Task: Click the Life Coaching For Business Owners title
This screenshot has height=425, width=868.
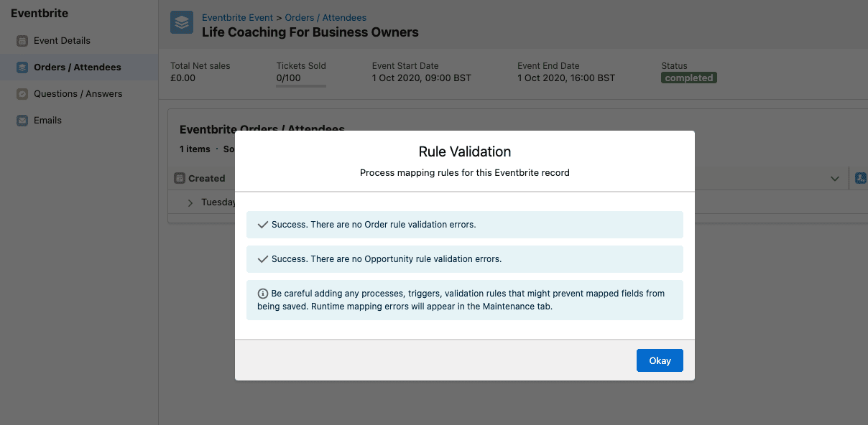Action: tap(310, 32)
